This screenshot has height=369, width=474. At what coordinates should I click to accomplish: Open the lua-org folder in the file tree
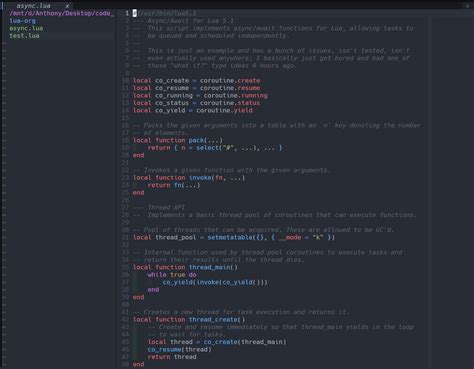tap(22, 21)
